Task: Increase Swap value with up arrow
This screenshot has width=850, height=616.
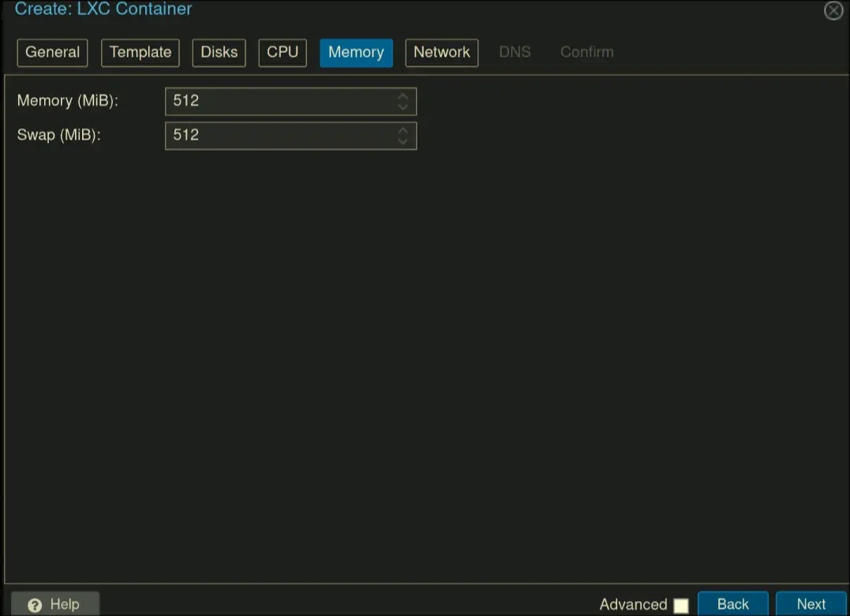Action: (x=403, y=130)
